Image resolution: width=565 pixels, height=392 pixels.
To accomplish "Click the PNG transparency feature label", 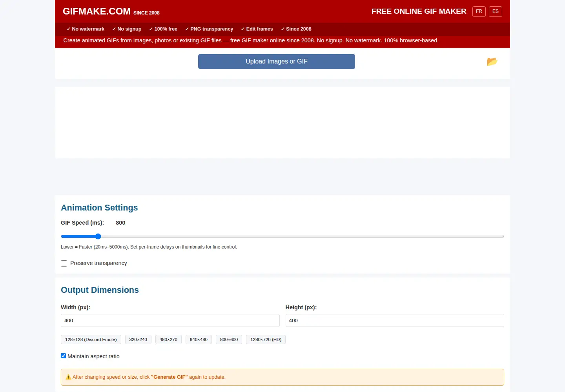I will pyautogui.click(x=209, y=29).
